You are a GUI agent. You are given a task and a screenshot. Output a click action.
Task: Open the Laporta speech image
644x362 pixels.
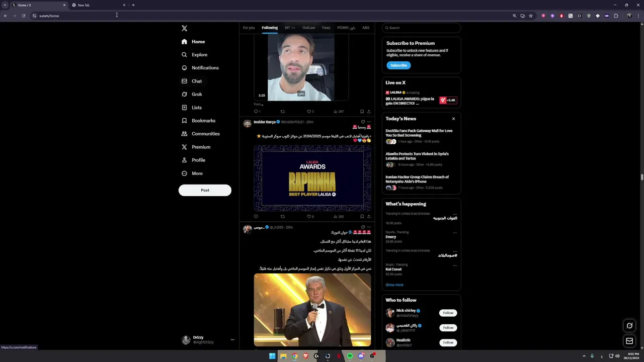[x=312, y=310]
